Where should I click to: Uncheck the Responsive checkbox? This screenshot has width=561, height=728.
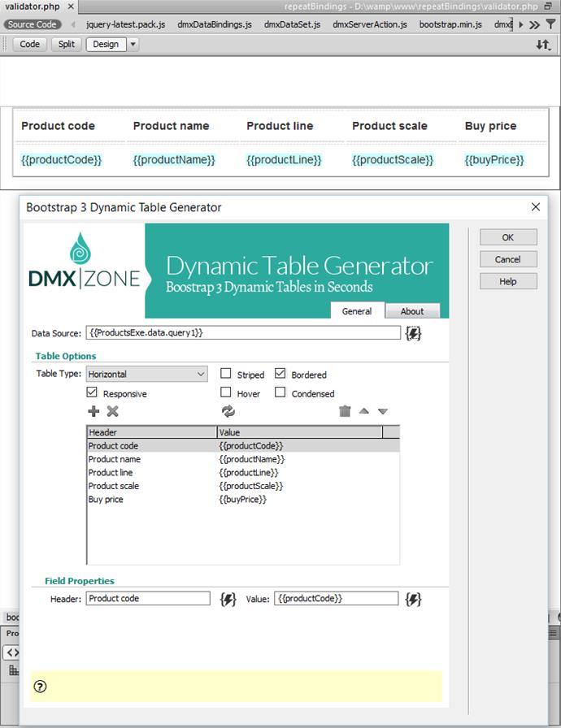[x=92, y=392]
